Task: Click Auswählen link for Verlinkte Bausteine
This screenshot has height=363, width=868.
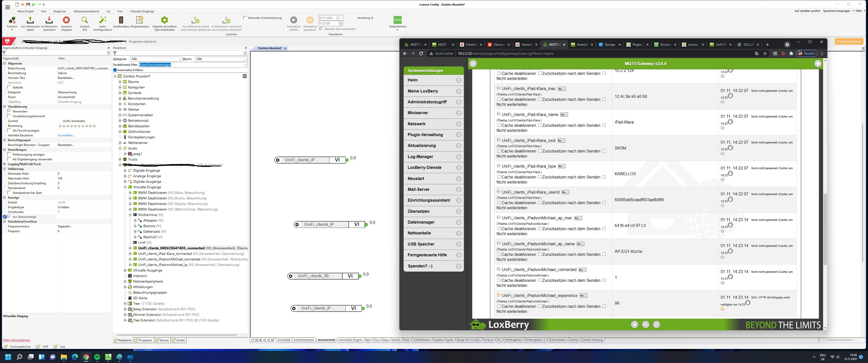Action: [66, 135]
